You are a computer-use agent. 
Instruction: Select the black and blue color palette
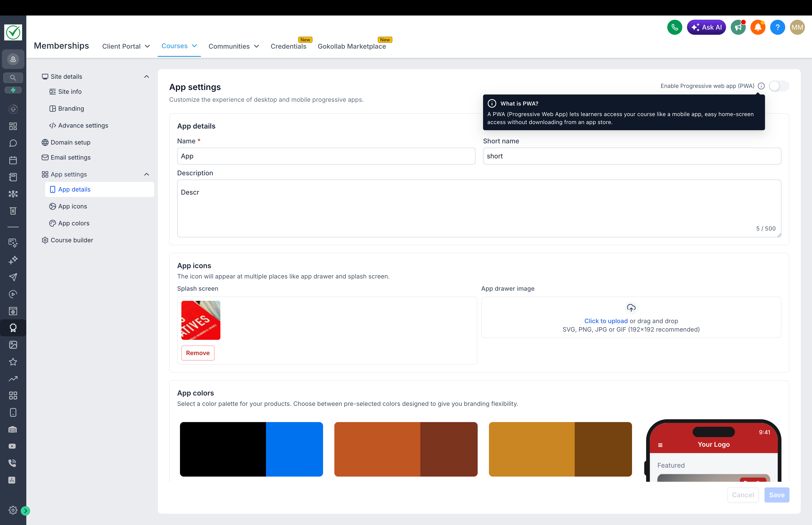tap(251, 449)
